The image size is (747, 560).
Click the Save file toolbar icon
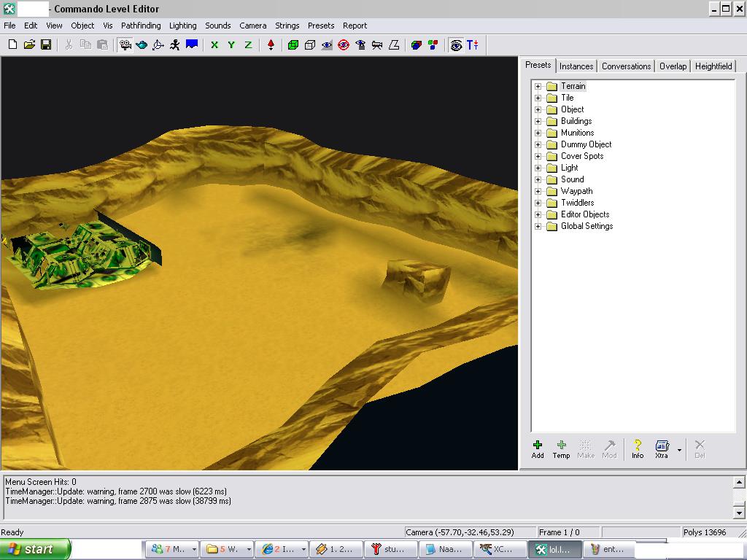tap(46, 44)
